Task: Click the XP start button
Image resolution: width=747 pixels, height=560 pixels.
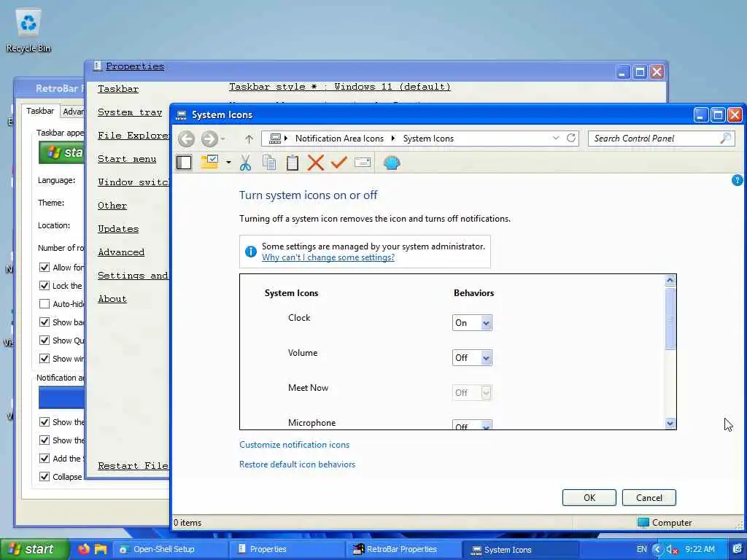Action: click(x=34, y=549)
